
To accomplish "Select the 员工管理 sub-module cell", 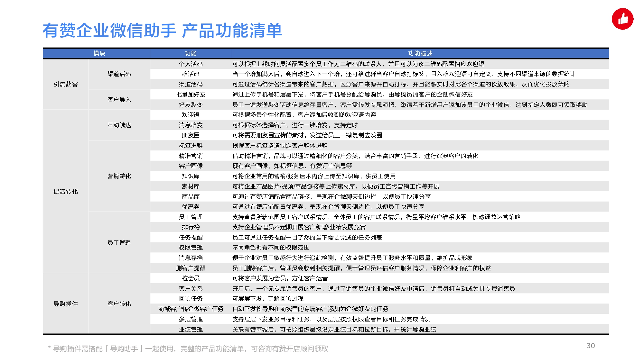I will pyautogui.click(x=119, y=243).
